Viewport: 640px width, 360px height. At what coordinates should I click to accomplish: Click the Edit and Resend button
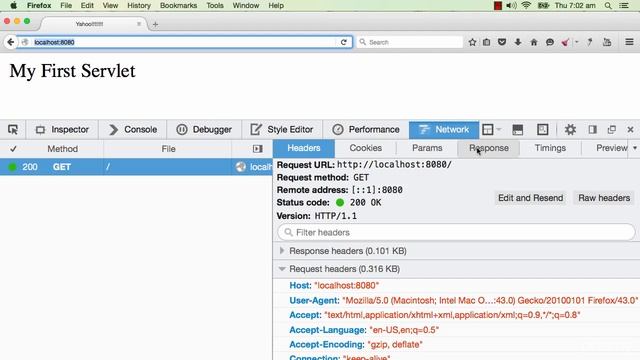tap(530, 198)
